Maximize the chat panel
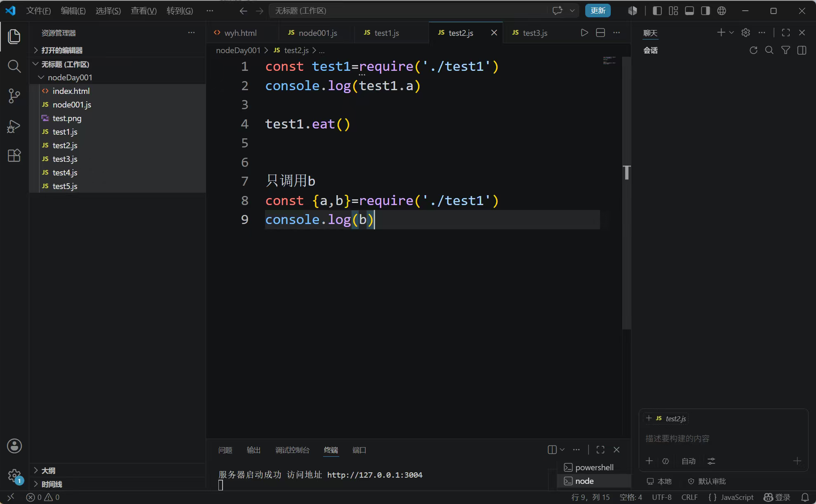This screenshot has height=504, width=816. click(786, 33)
